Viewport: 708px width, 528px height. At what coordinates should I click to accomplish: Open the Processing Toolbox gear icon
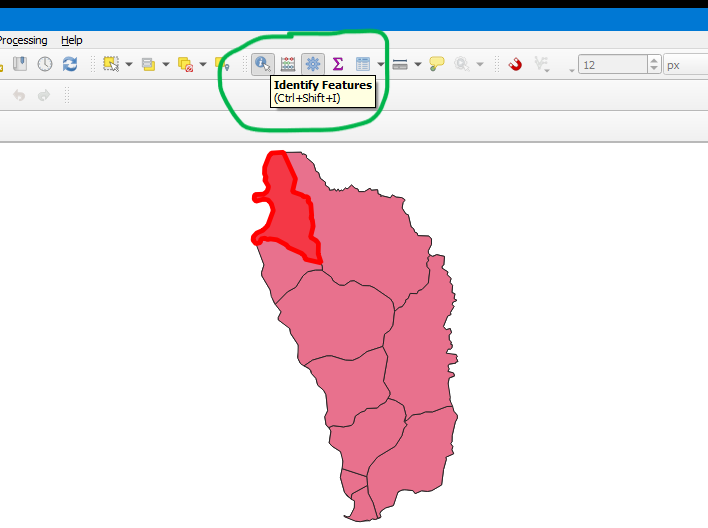point(313,64)
